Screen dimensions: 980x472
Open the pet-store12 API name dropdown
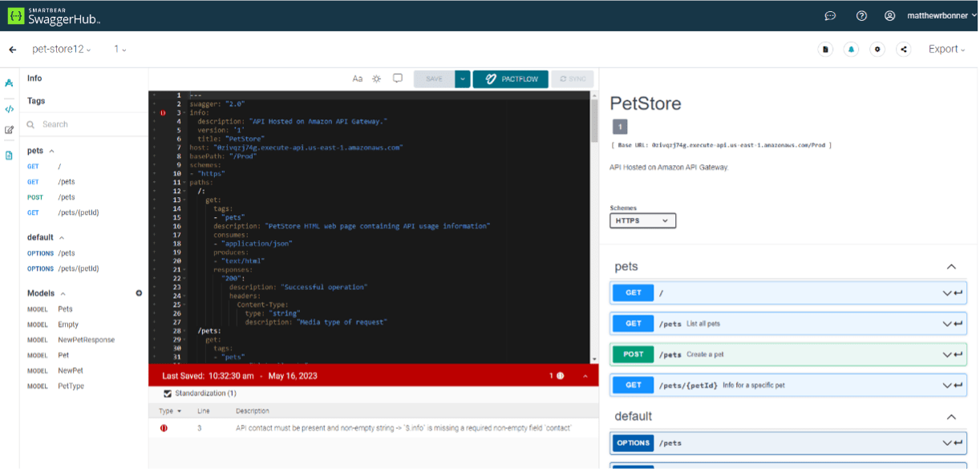coord(62,50)
